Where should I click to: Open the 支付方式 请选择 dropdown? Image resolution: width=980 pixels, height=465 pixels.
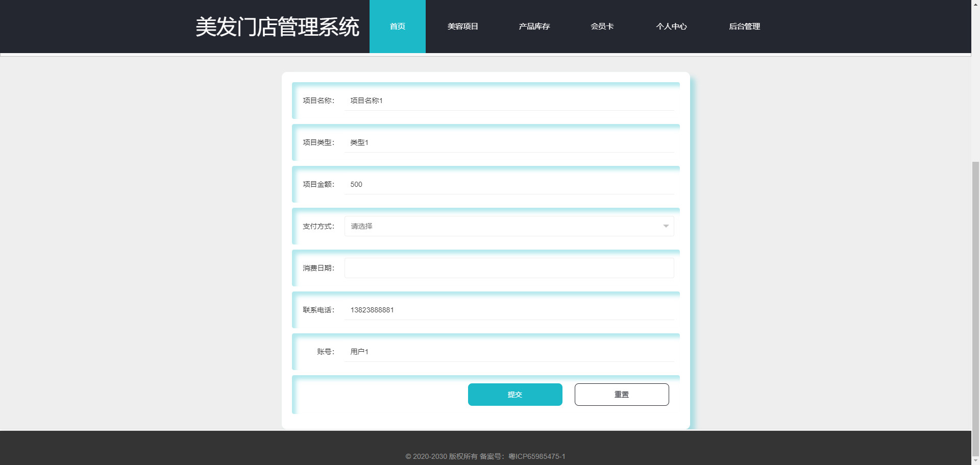tap(509, 226)
